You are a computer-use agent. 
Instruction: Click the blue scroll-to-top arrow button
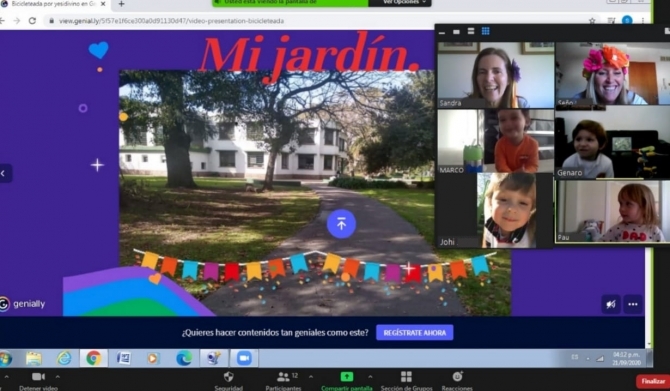pos(341,224)
